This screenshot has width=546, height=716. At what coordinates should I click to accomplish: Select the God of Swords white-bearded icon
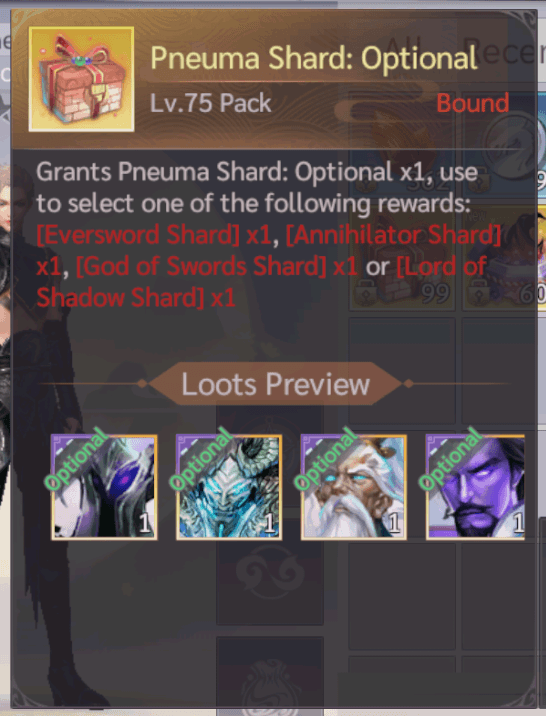[x=354, y=487]
